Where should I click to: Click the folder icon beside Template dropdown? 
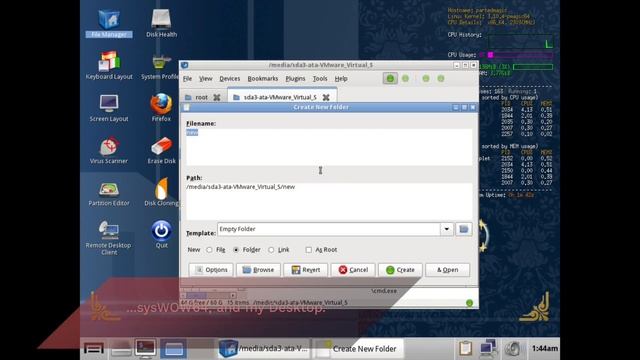464,229
